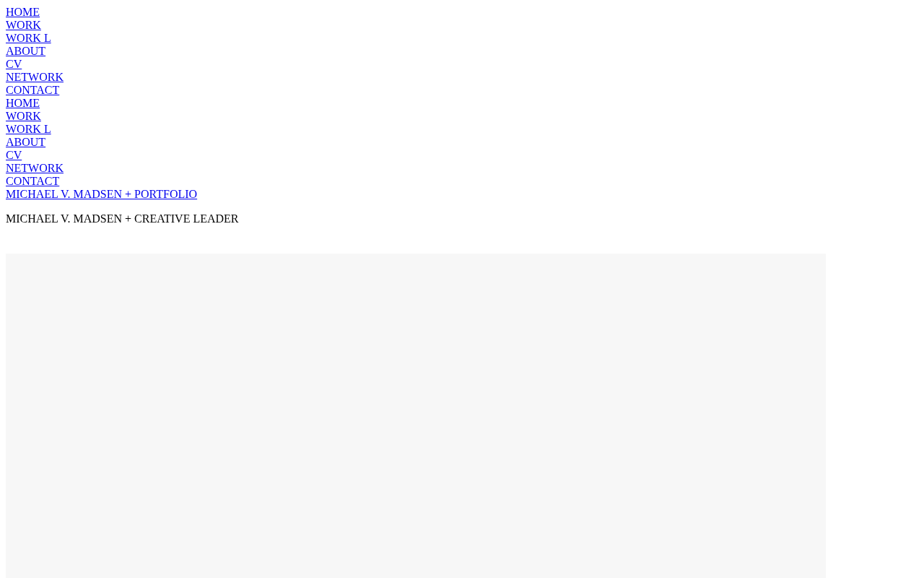Open the first ABOUT link
Image resolution: width=924 pixels, height=578 pixels.
[25, 51]
